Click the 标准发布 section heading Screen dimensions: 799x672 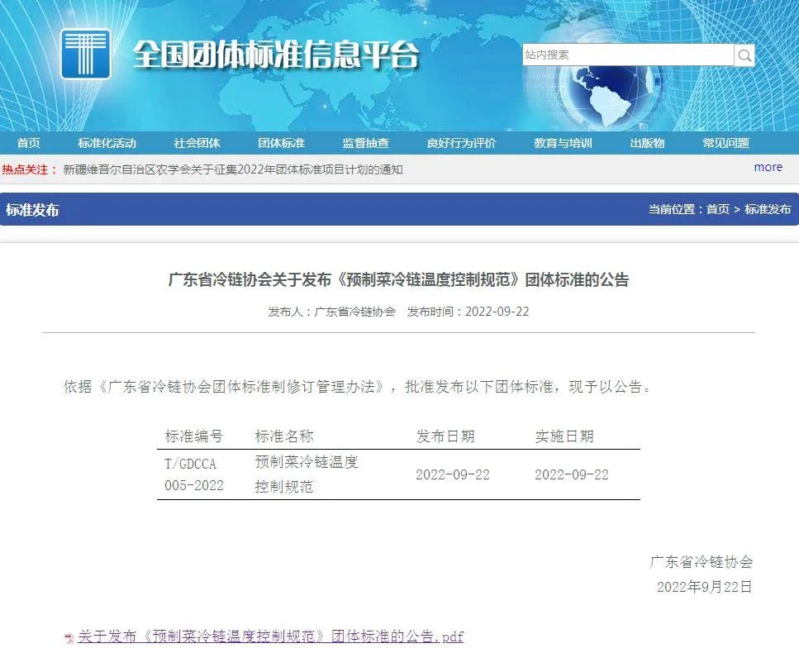click(32, 210)
